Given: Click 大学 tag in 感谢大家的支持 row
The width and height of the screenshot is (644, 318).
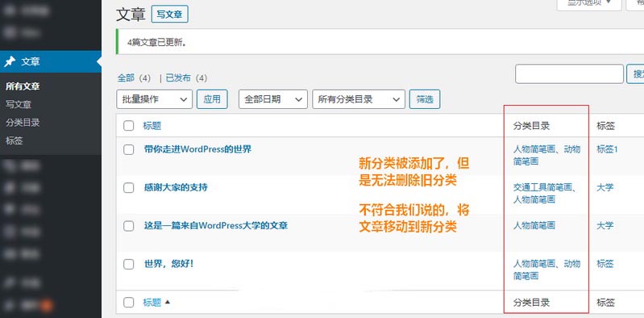Looking at the screenshot, I should pyautogui.click(x=605, y=187).
